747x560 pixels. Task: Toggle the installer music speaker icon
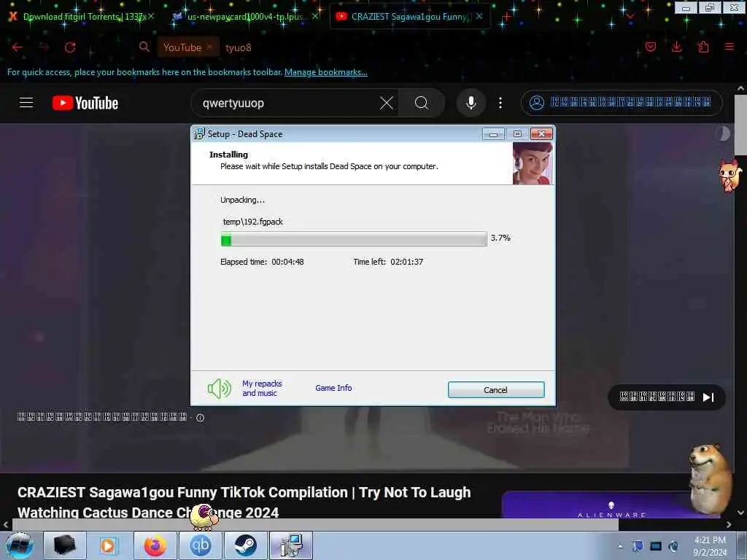pos(219,389)
